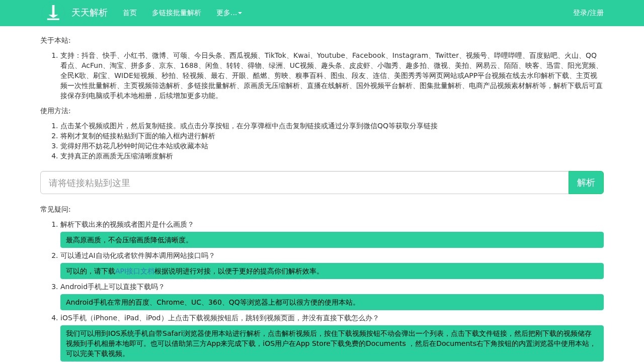This screenshot has height=362, width=644.
Task: Open 多链接批量解析 nav page
Action: click(177, 13)
